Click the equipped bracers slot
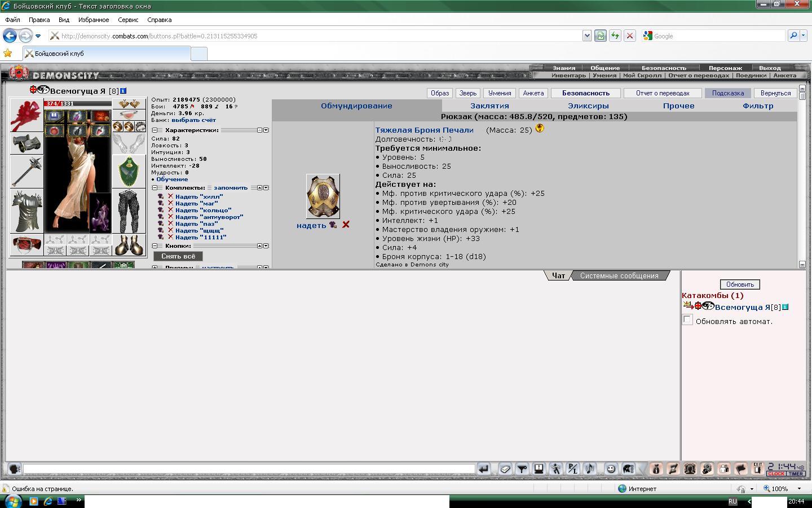812x508 pixels. point(27,143)
